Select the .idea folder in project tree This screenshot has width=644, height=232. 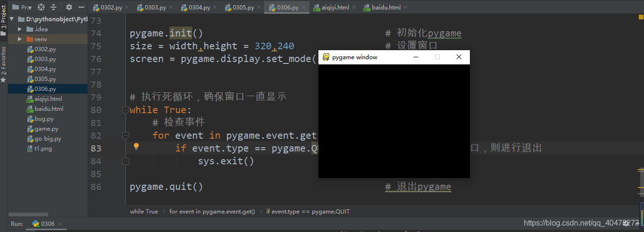coord(37,29)
